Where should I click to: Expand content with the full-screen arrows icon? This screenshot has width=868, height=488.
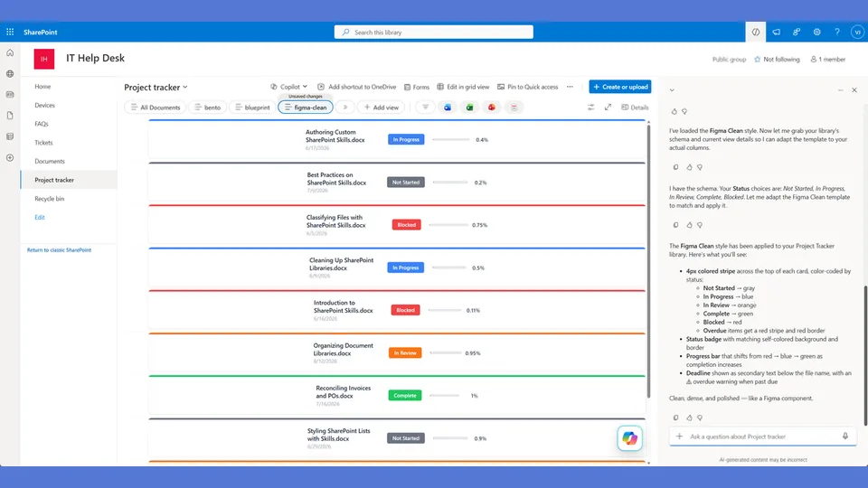pos(608,108)
